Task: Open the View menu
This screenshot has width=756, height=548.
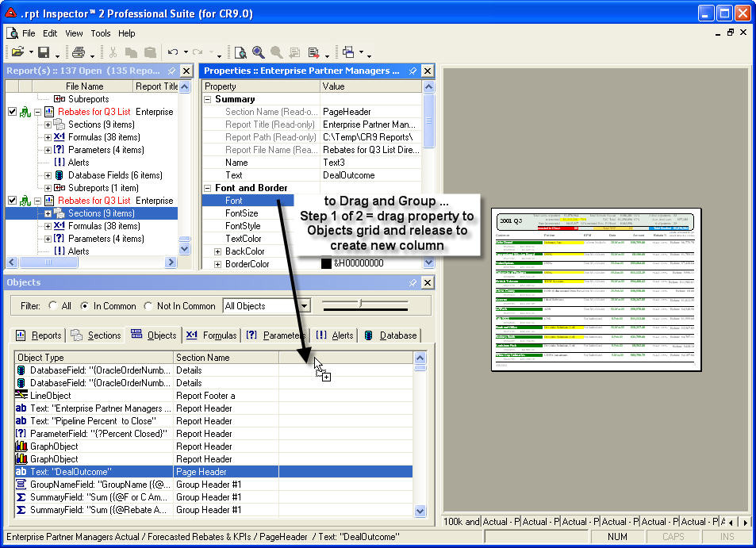Action: coord(74,33)
